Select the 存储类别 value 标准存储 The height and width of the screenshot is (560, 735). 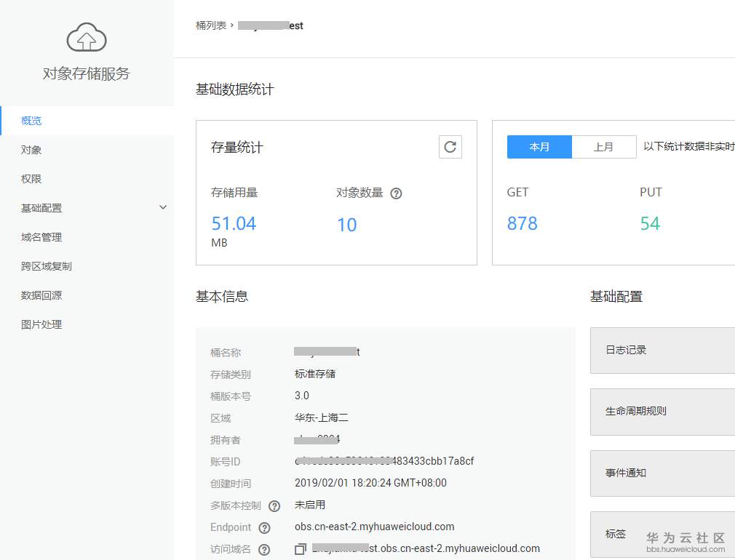click(x=315, y=374)
